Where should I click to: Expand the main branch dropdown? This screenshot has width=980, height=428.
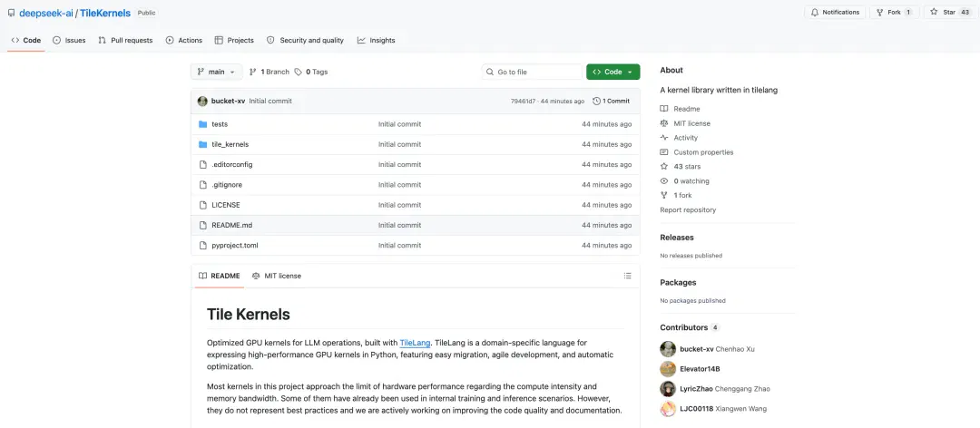216,72
